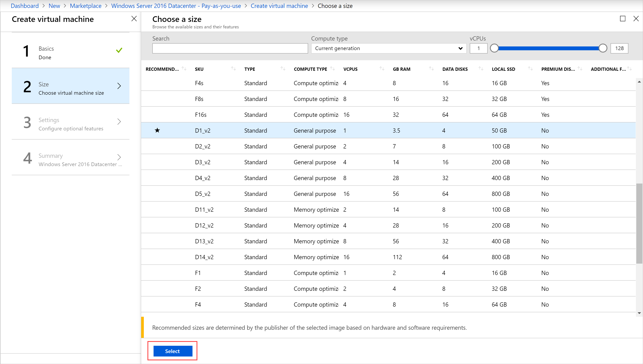
Task: Click the GB RAM column sort icon
Action: (431, 69)
